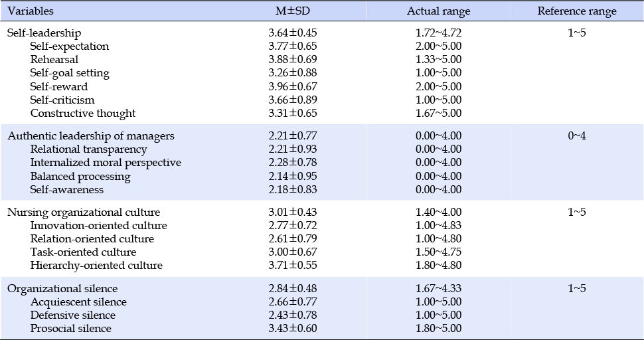Select the Internalized moral perspective label
Image resolution: width=644 pixels, height=340 pixels.
pyautogui.click(x=106, y=163)
